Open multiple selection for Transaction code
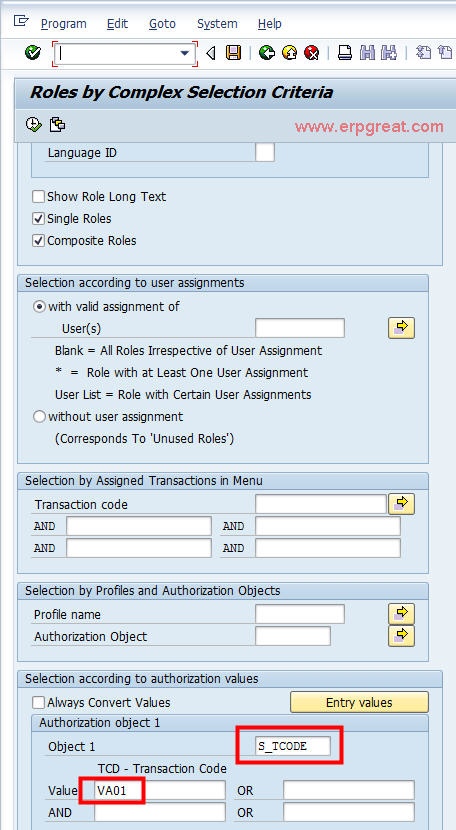 click(401, 504)
